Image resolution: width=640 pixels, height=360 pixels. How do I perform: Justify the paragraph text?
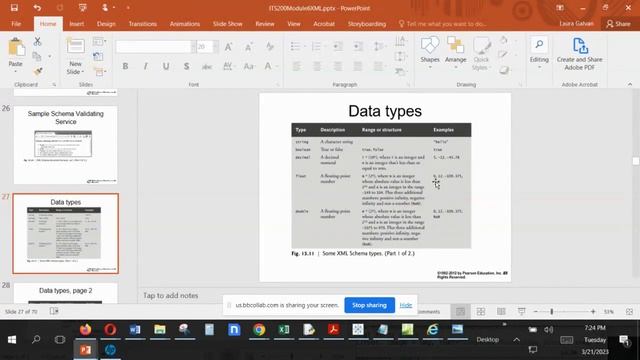coord(358,66)
